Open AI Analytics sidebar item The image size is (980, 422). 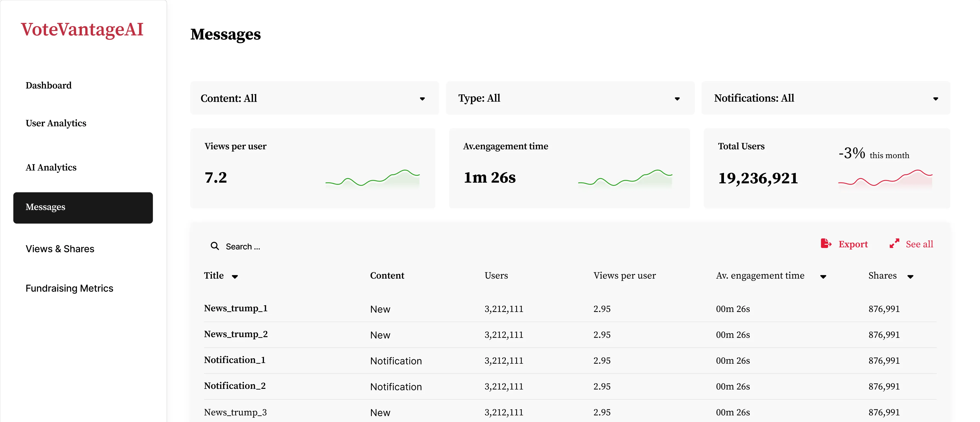point(51,167)
